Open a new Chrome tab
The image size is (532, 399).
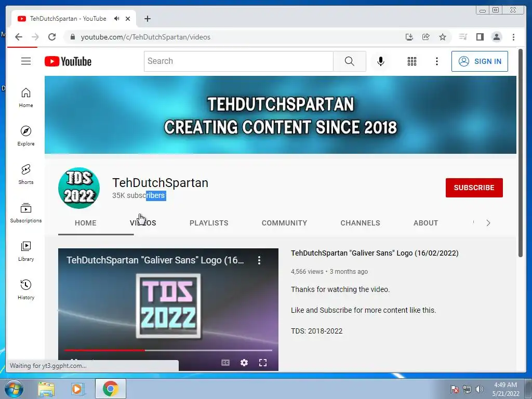click(147, 19)
